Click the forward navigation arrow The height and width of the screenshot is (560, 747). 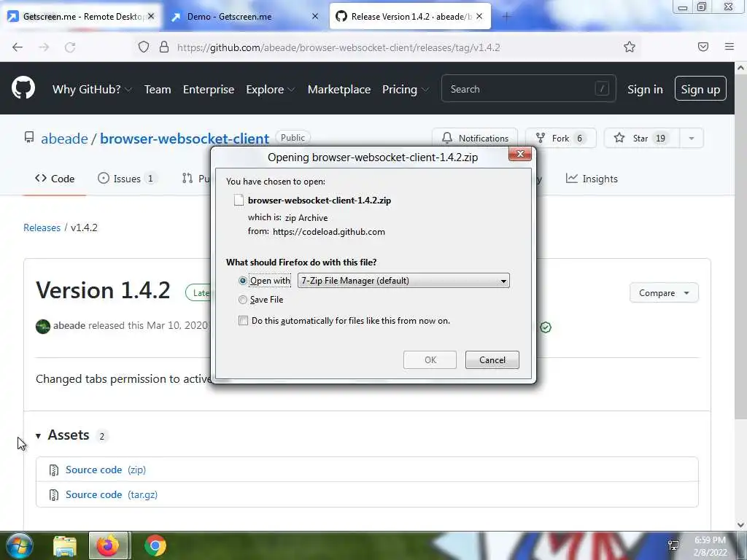[x=44, y=47]
